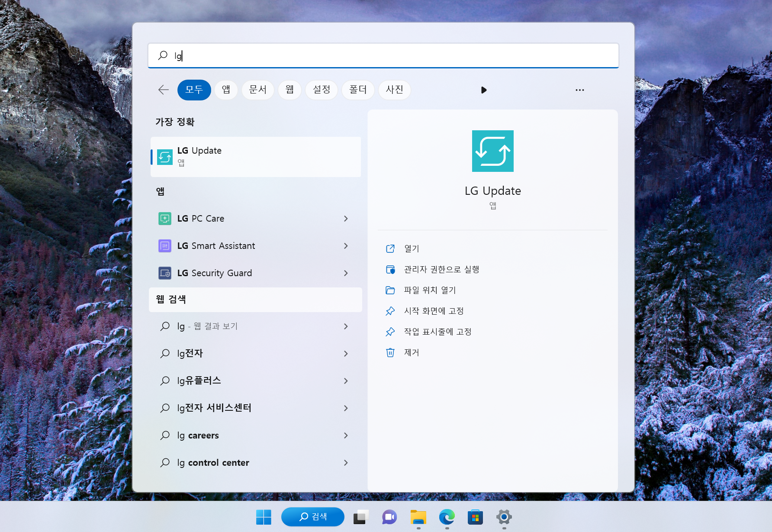Expand chevron for lg전자 서비스센터 suggestion
Image resolution: width=772 pixels, height=532 pixels.
[x=346, y=408]
